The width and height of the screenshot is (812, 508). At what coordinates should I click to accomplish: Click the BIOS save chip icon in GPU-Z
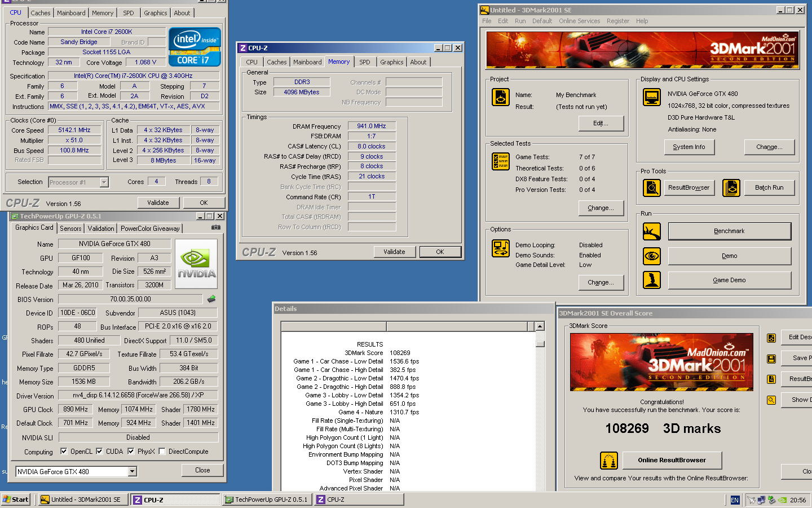click(x=211, y=299)
